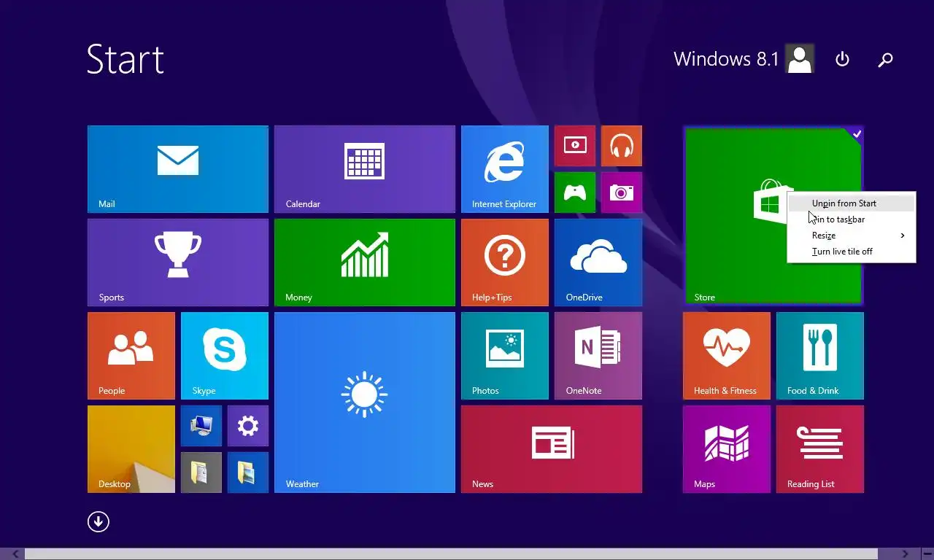Image resolution: width=934 pixels, height=560 pixels.
Task: Open the OneDrive tile
Action: tap(598, 262)
